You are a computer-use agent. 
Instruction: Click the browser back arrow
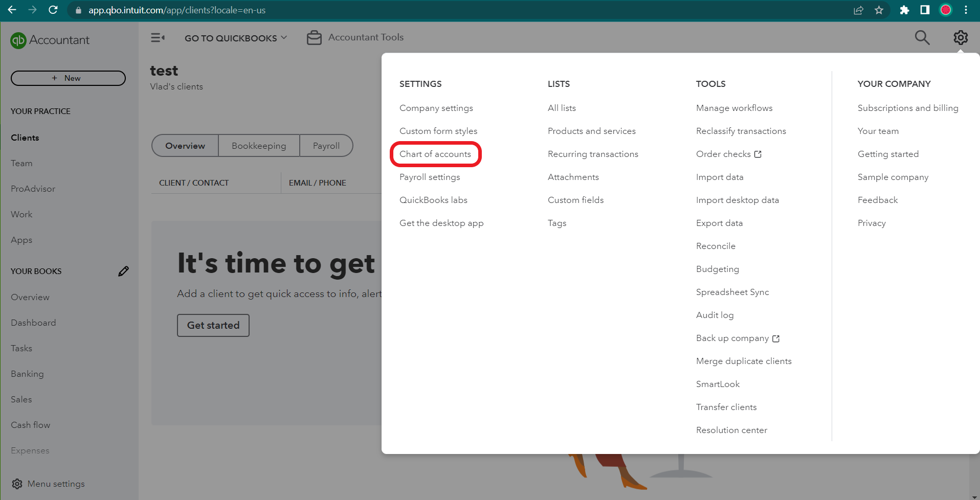(x=12, y=10)
